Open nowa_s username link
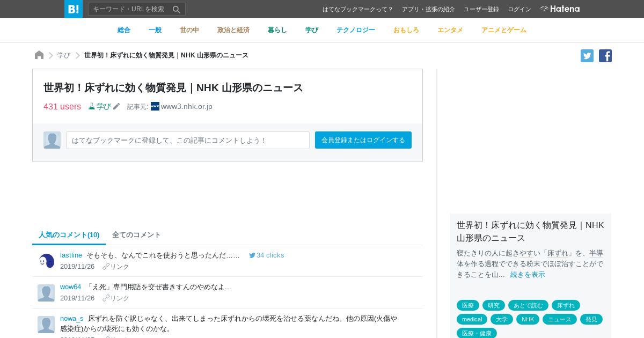Image resolution: width=644 pixels, height=338 pixels. [x=72, y=318]
